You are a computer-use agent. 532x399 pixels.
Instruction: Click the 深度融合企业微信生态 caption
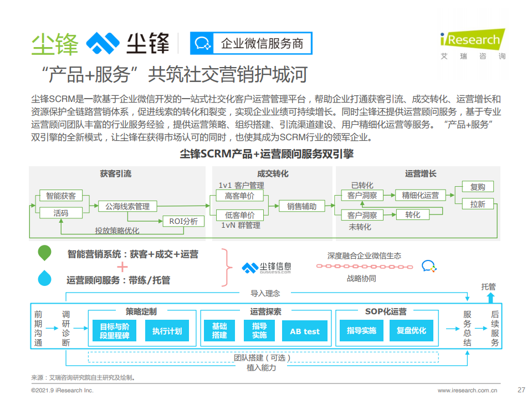pyautogui.click(x=364, y=255)
